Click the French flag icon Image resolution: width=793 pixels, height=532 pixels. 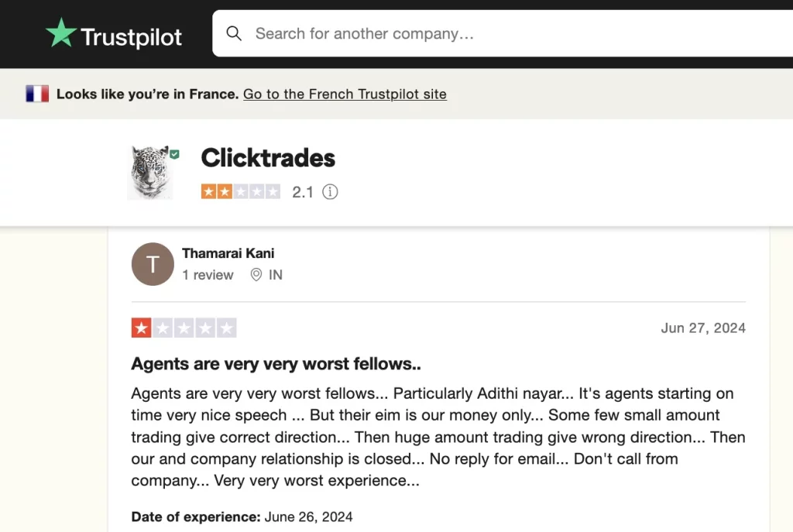click(37, 94)
